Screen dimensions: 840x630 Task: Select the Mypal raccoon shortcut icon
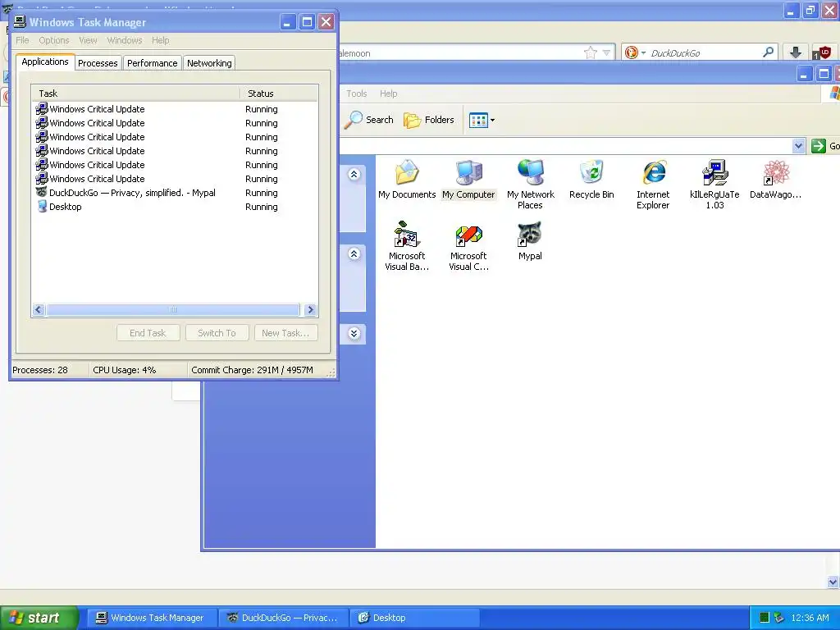tap(530, 241)
